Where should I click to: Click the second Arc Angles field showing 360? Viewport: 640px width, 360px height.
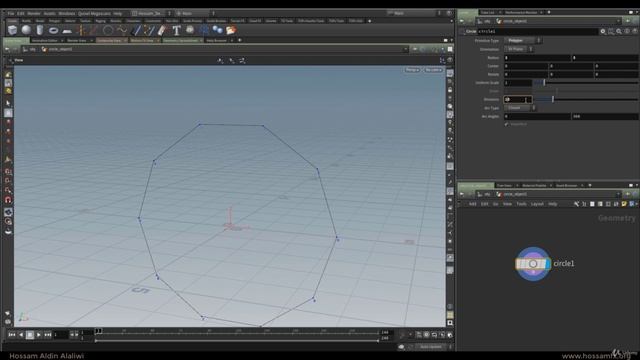[605, 116]
